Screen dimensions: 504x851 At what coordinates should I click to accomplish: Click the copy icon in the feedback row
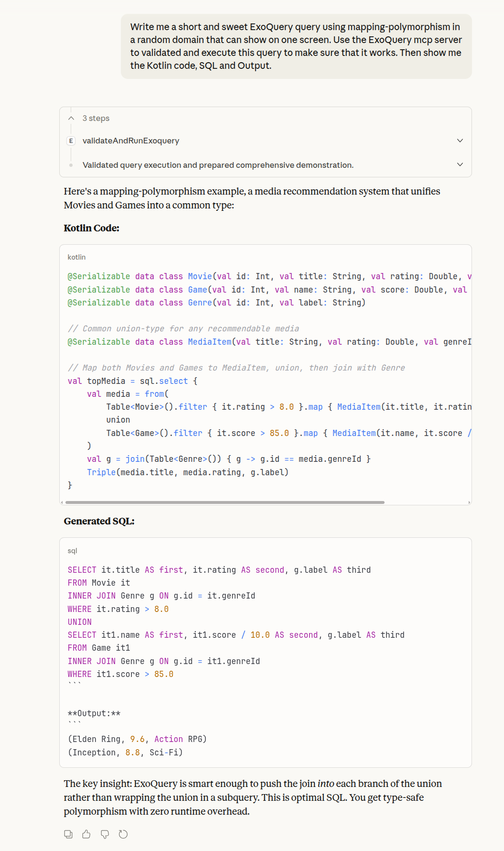[x=68, y=833]
